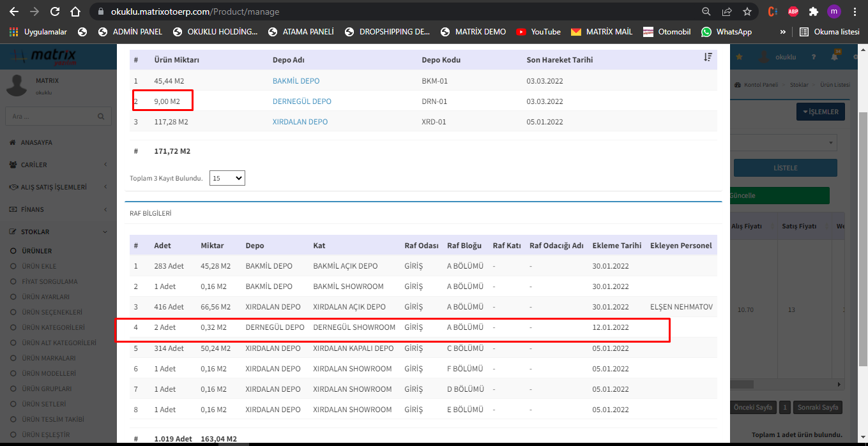Image resolution: width=868 pixels, height=446 pixels.
Task: Click the Chrome extensions puzzle icon
Action: click(x=813, y=11)
